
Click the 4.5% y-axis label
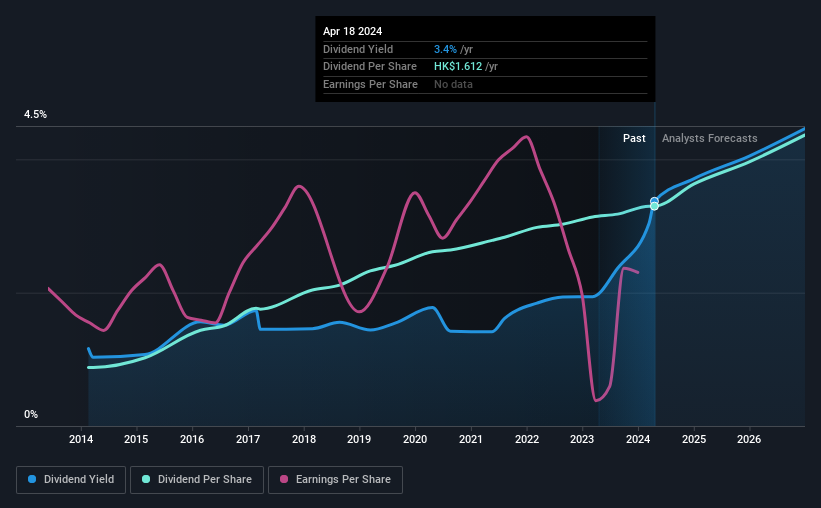point(35,114)
